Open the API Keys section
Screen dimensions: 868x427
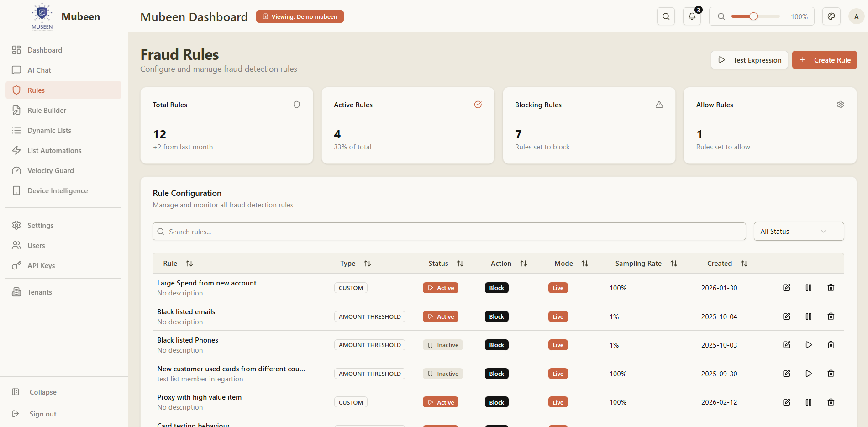tap(40, 265)
